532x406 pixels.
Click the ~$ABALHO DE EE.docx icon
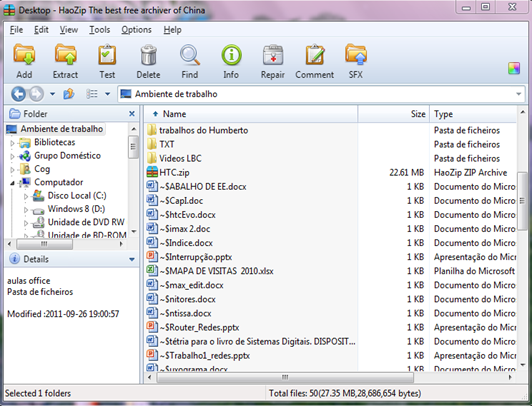tap(152, 186)
